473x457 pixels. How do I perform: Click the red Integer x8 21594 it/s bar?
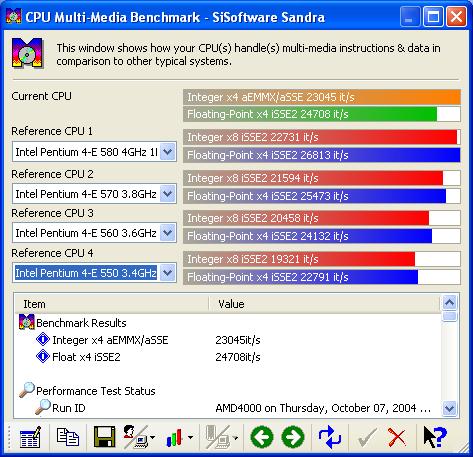coord(322,178)
